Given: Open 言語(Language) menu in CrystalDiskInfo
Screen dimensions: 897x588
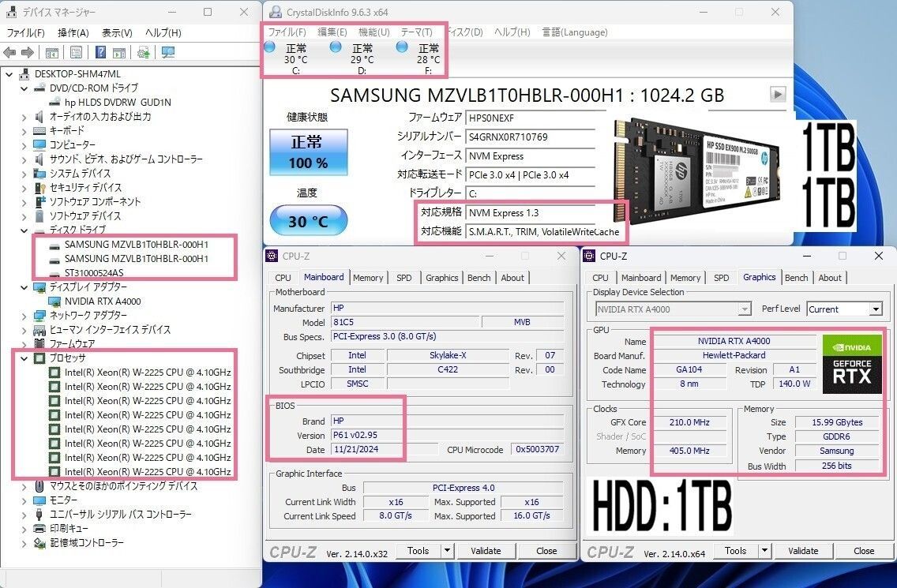Looking at the screenshot, I should (x=575, y=32).
